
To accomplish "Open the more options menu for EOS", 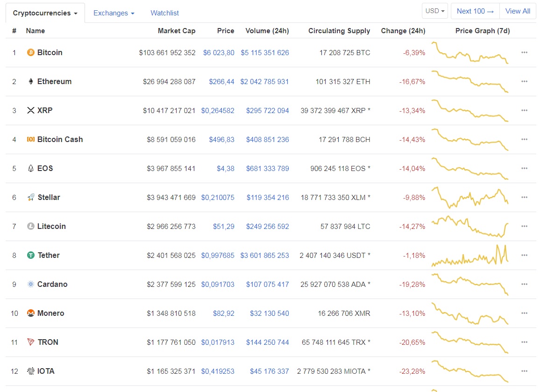I will tap(525, 168).
